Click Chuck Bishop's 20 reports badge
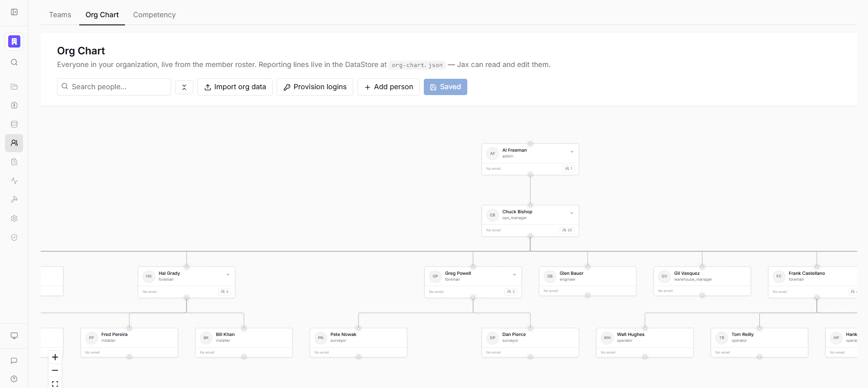Screen dimensions: 868x388 (567, 230)
